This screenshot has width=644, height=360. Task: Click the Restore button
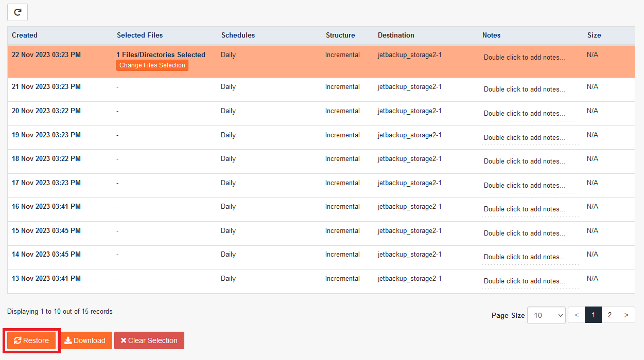(31, 340)
